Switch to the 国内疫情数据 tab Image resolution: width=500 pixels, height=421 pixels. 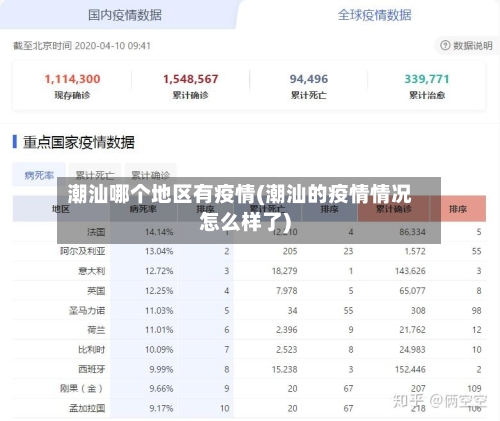pos(125,15)
